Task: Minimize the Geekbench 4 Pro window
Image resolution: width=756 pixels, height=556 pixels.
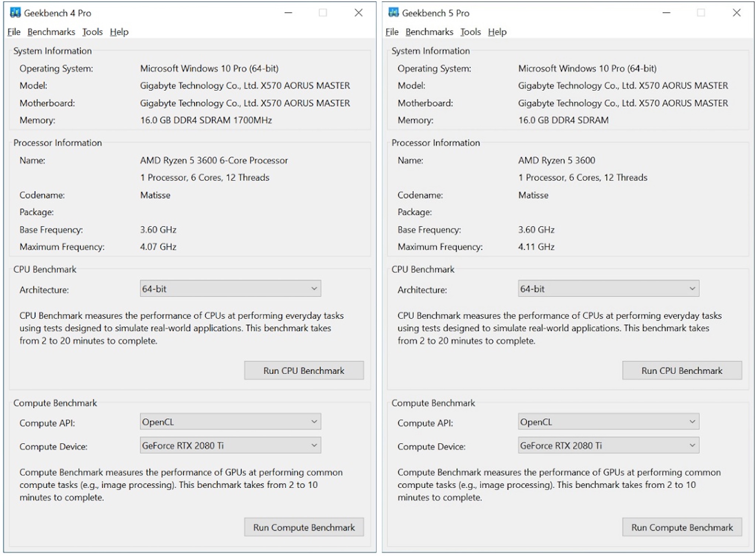Action: coord(289,13)
